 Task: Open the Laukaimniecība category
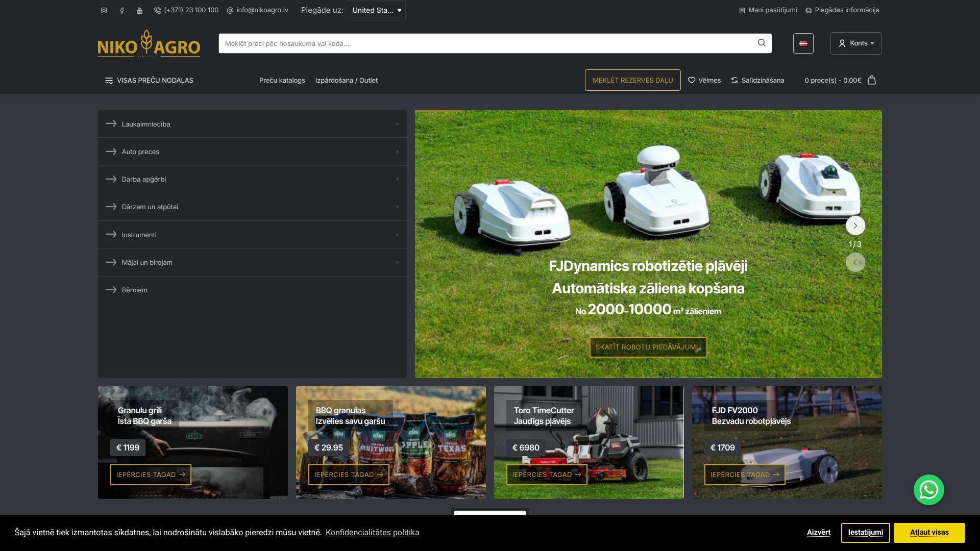coord(252,124)
